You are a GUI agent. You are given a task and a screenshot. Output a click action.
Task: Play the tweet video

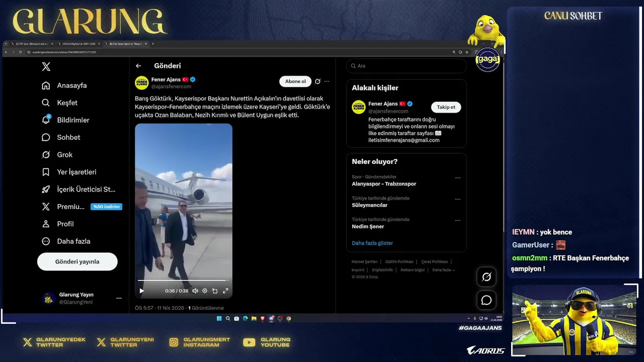point(141,291)
